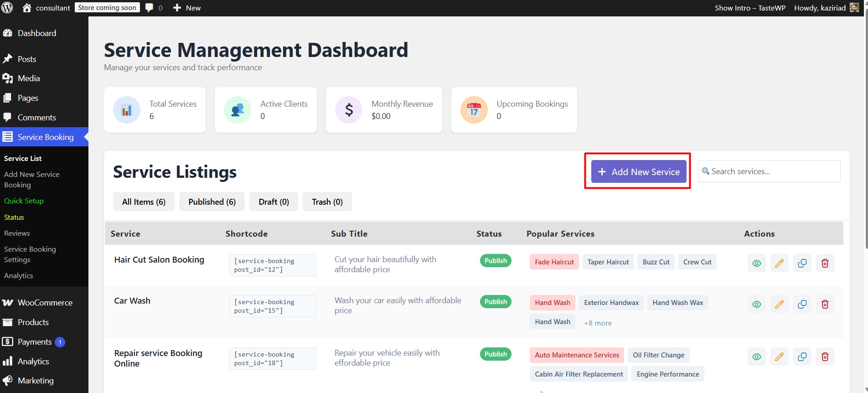Viewport: 868px width, 393px height.
Task: Click the consultant site home icon
Action: coord(27,8)
